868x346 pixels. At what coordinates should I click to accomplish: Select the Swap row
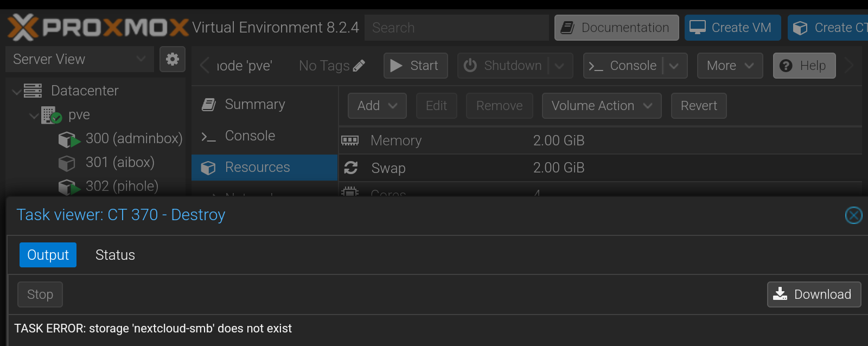(x=601, y=168)
